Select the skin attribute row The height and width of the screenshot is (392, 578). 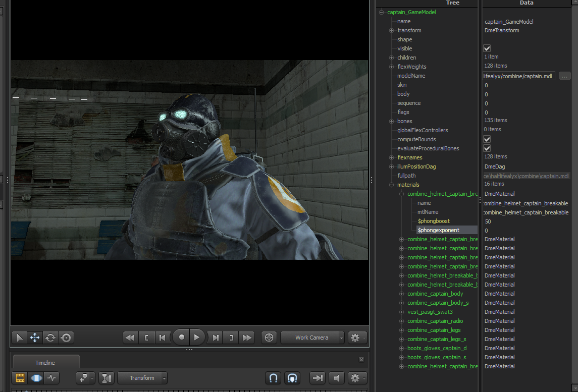point(402,85)
